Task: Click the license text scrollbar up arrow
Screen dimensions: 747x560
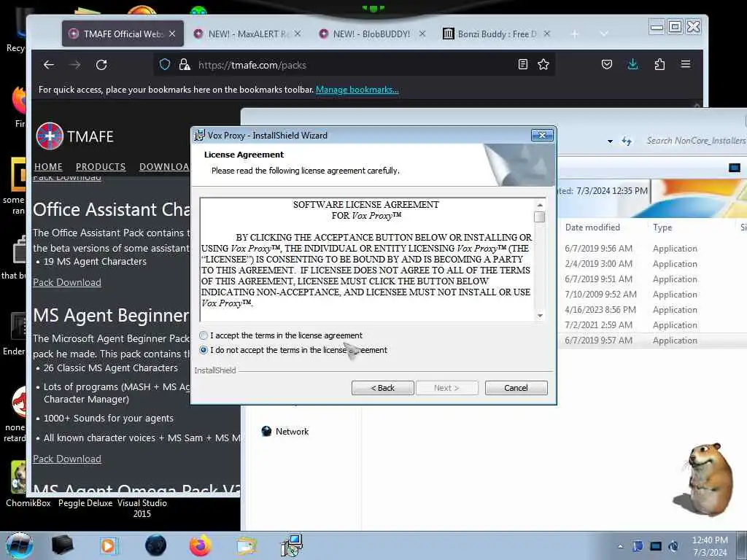Action: point(540,205)
